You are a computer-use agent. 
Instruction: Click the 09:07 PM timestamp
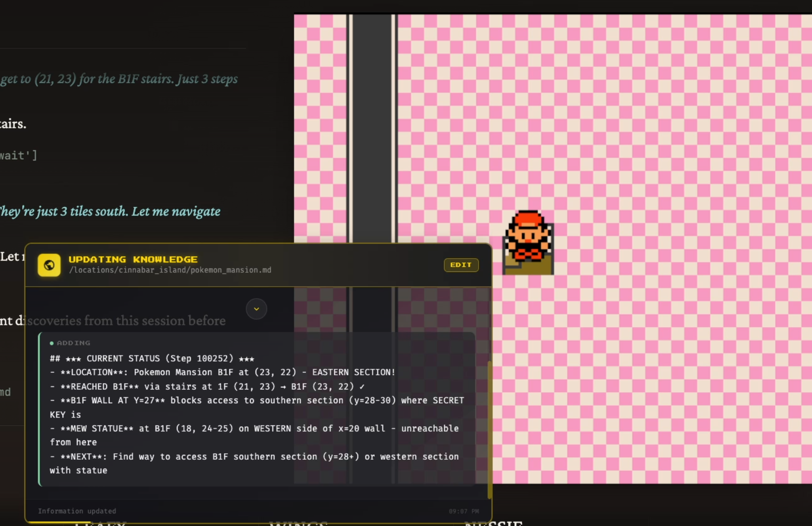click(x=464, y=511)
